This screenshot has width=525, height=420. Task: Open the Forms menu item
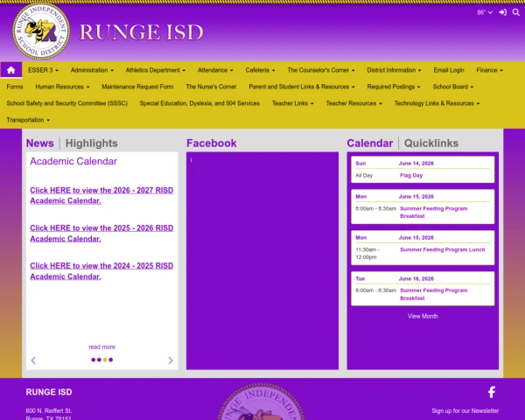[x=15, y=87]
